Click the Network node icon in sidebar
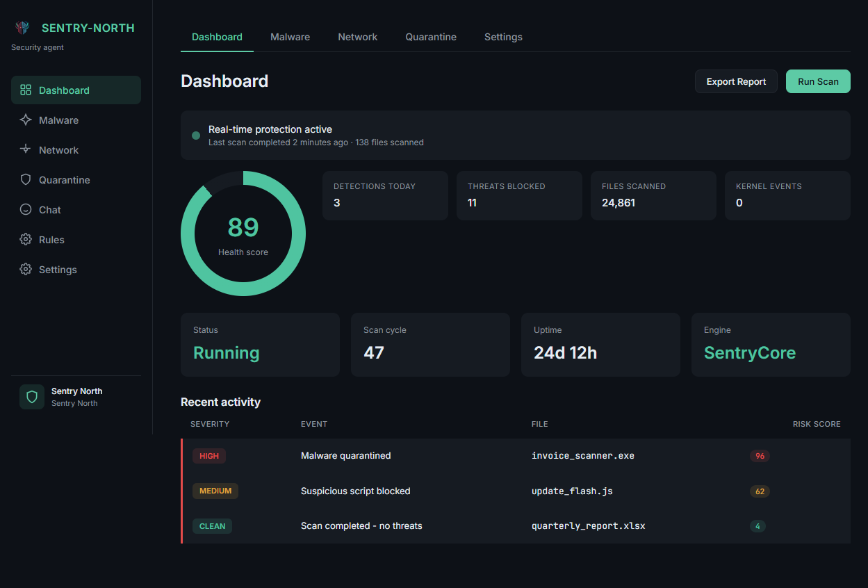Image resolution: width=868 pixels, height=588 pixels. click(26, 150)
